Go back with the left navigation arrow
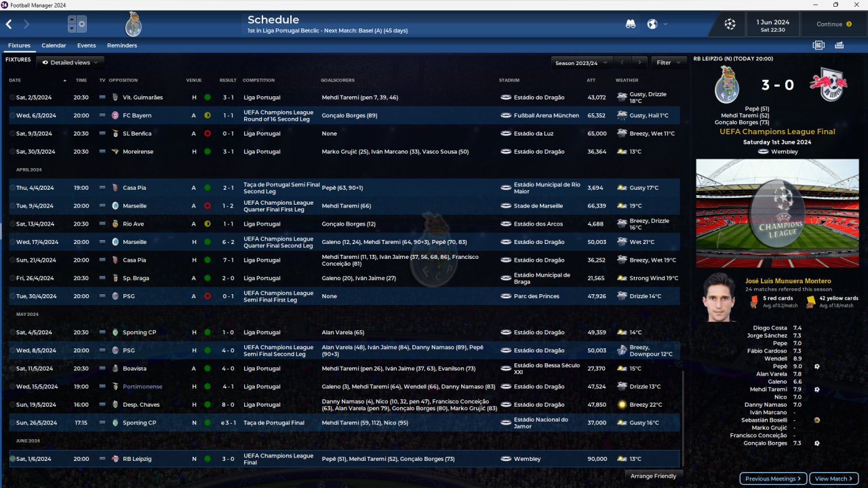 pyautogui.click(x=9, y=24)
